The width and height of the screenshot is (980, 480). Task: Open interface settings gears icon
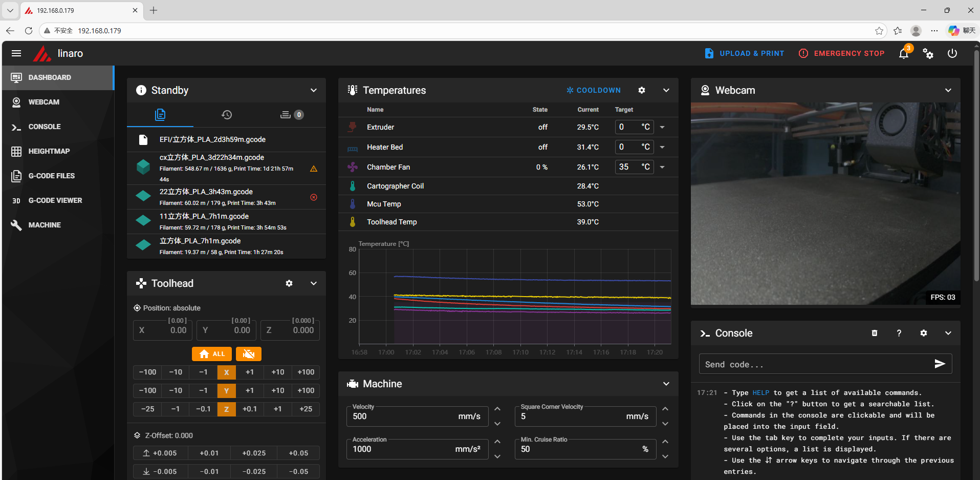point(928,53)
